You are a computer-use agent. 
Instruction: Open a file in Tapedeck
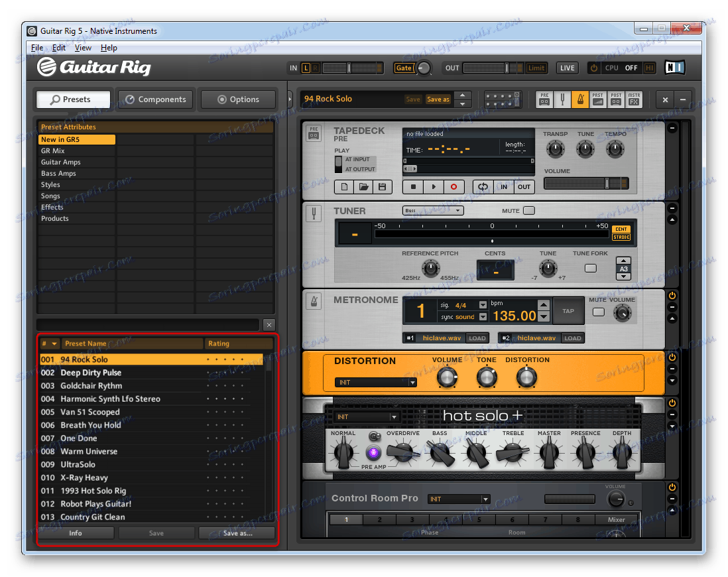363,187
